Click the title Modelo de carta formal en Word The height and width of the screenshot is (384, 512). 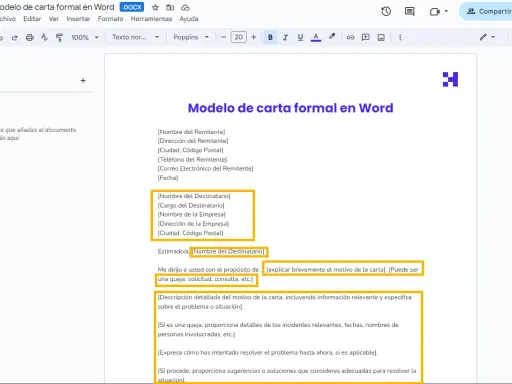coord(290,108)
